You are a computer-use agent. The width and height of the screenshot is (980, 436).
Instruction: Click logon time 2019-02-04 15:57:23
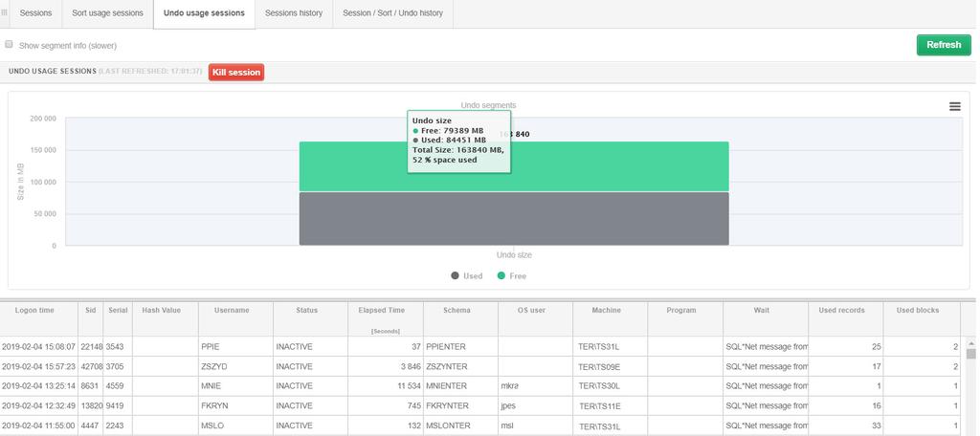coord(38,366)
